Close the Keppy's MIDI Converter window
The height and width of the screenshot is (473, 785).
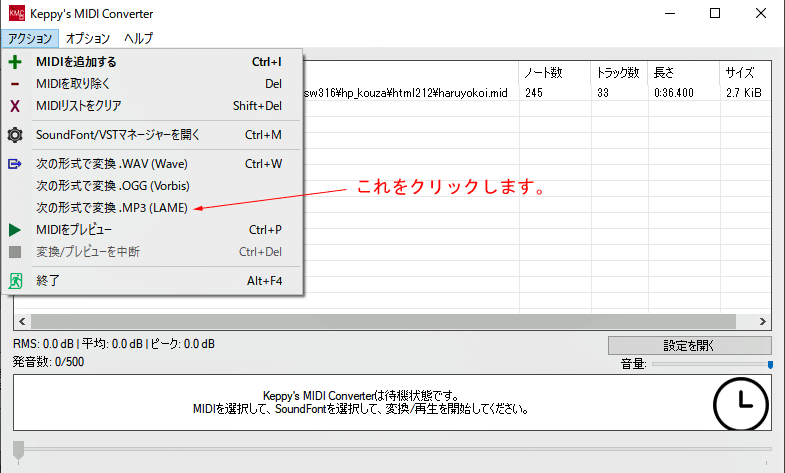[760, 14]
